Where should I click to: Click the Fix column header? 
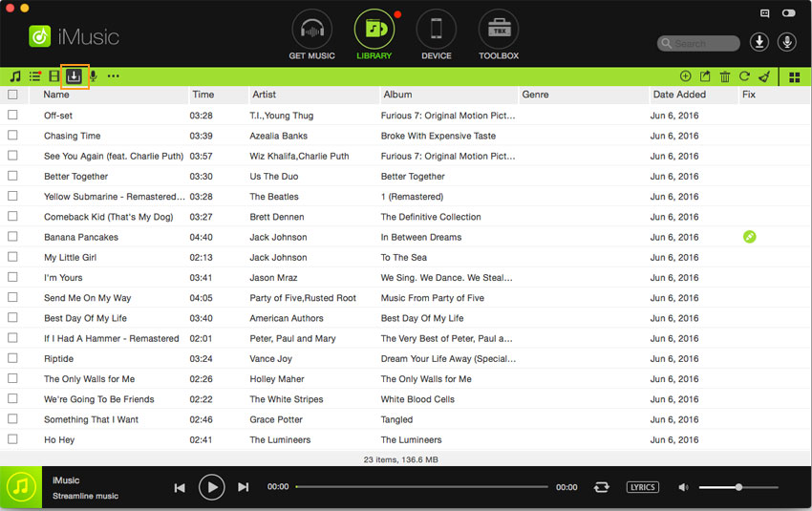tap(774, 95)
